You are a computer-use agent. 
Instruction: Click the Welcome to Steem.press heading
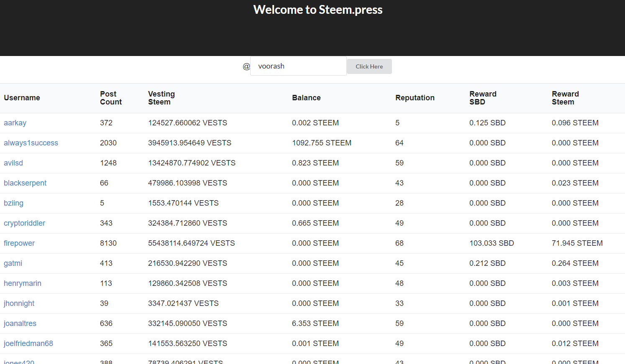(x=318, y=10)
